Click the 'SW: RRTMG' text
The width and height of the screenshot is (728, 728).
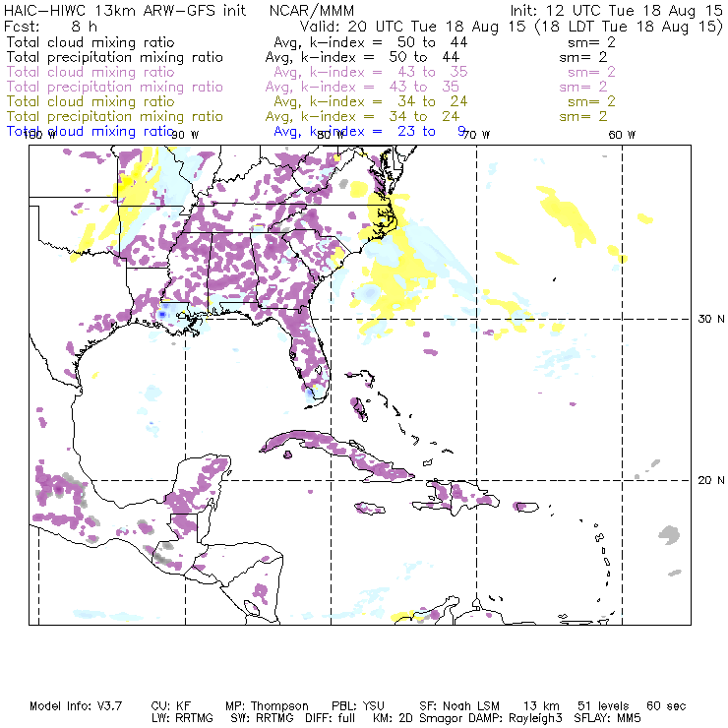(263, 718)
